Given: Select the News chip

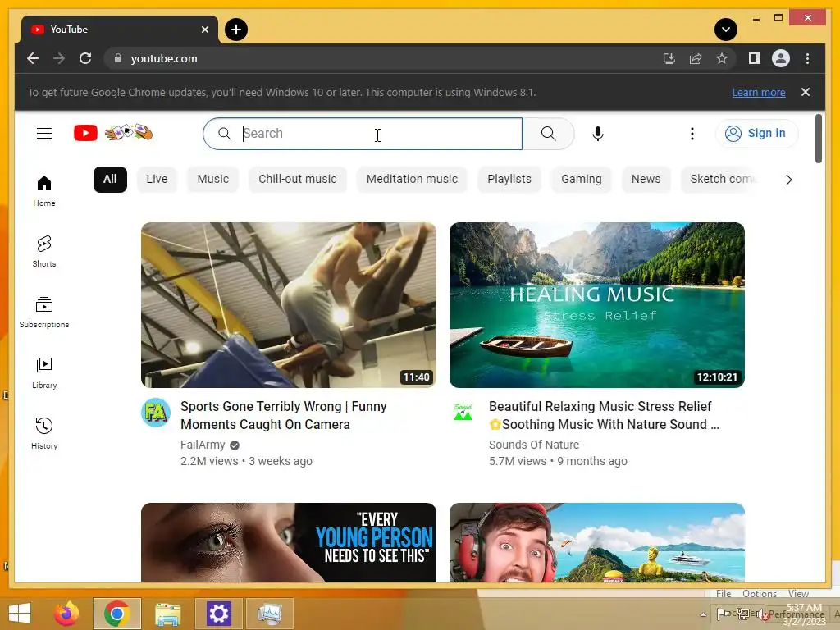Looking at the screenshot, I should coord(646,179).
